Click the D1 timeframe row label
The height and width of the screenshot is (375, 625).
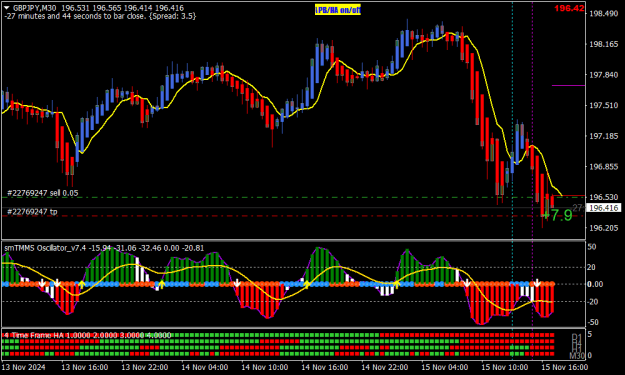tap(576, 337)
